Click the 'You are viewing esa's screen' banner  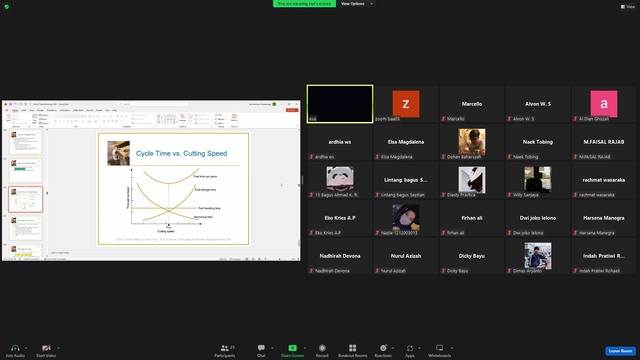(x=304, y=4)
